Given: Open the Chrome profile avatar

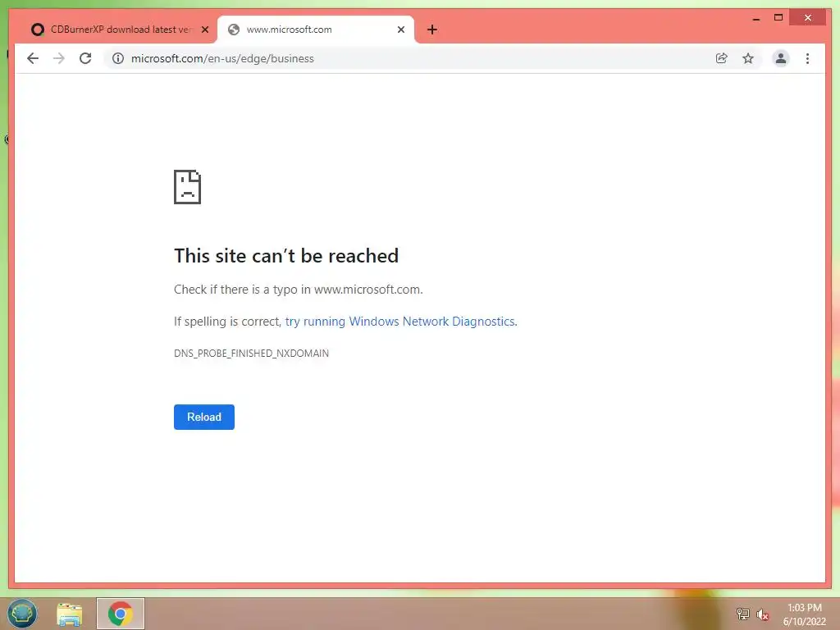Looking at the screenshot, I should tap(781, 58).
